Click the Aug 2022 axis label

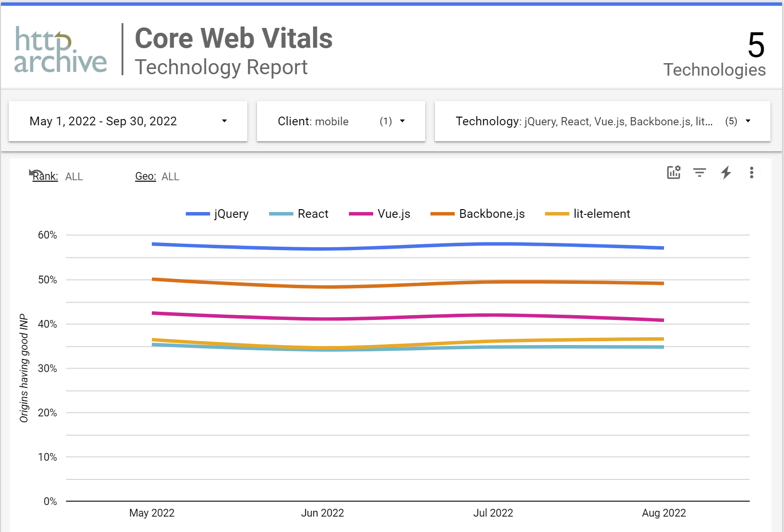coord(663,513)
